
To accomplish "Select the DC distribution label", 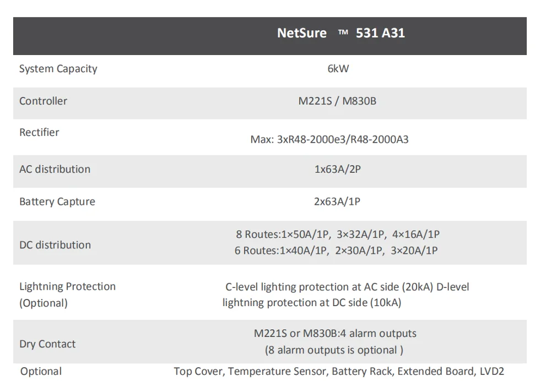I will [x=55, y=245].
